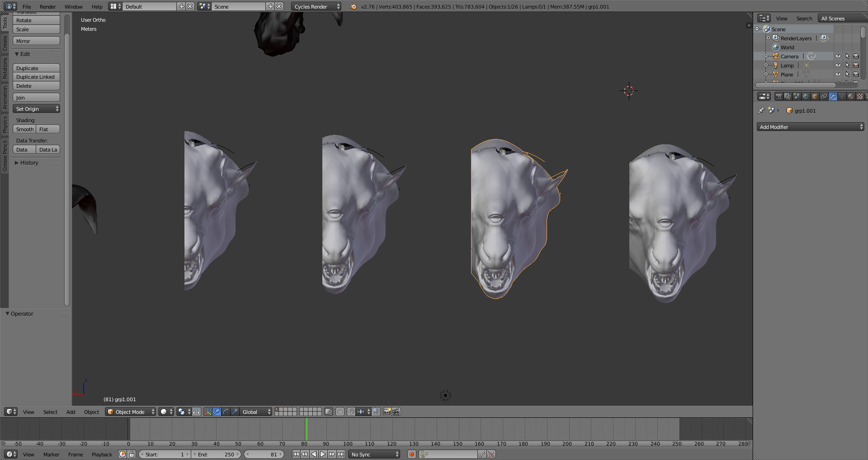Screen dimensions: 868x460
Task: Toggle Lamp visibility eye in the outliner
Action: pyautogui.click(x=838, y=65)
